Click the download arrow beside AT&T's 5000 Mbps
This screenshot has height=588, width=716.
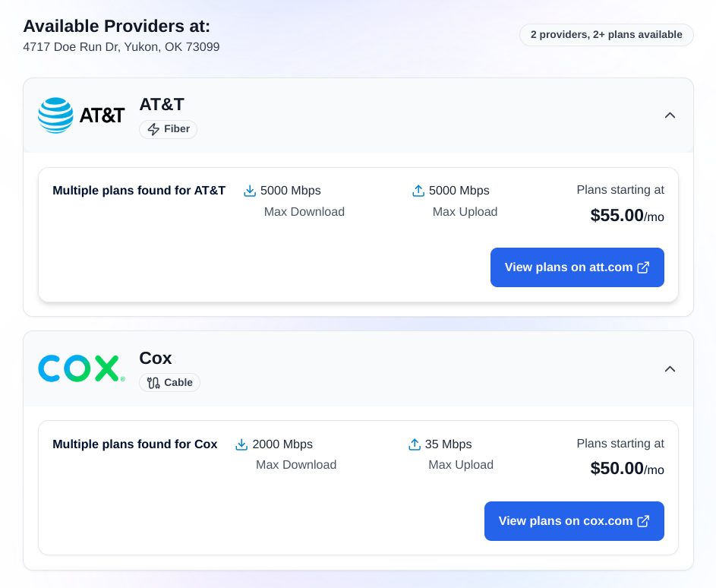pos(249,190)
